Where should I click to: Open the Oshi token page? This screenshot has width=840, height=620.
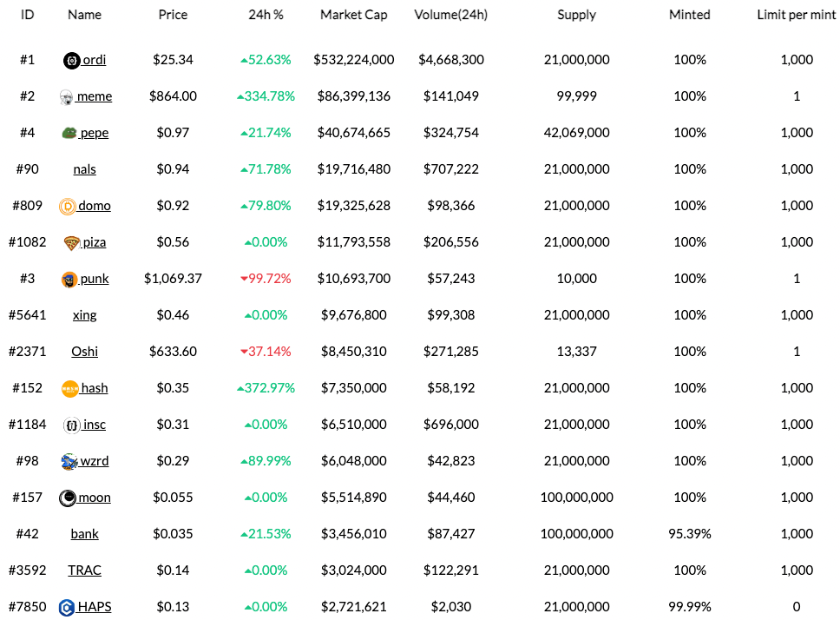coord(84,352)
